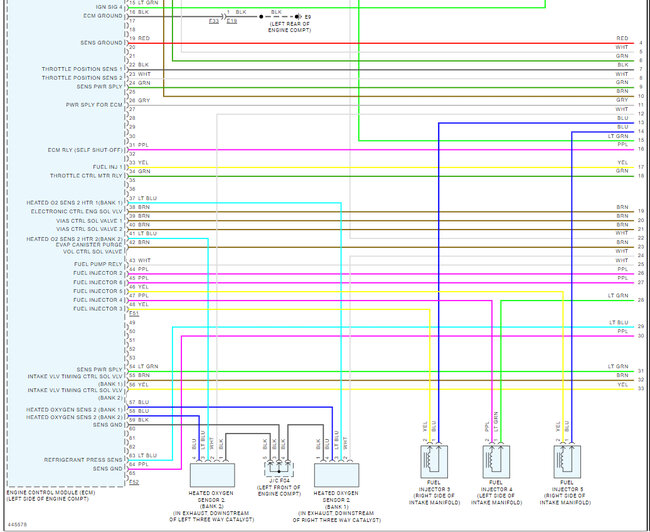
Task: Click the ECM GROUND pin label
Action: tap(103, 16)
